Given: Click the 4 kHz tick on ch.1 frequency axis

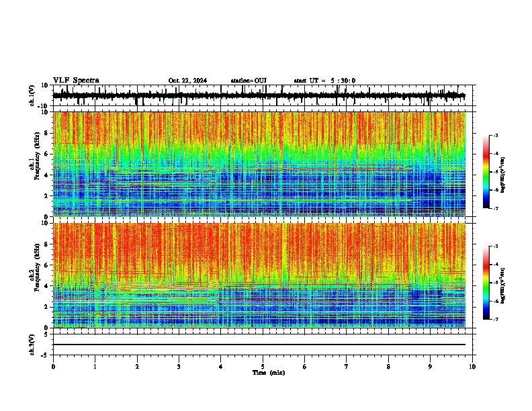Looking at the screenshot, I should 47,175.
